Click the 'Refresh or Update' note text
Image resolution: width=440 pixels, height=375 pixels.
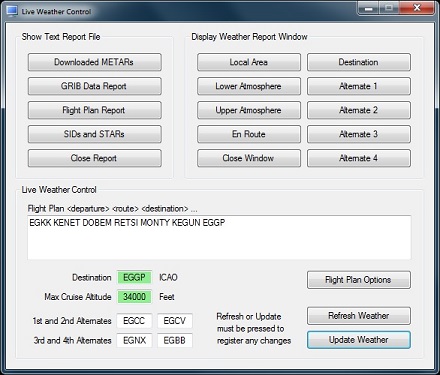[x=254, y=329]
